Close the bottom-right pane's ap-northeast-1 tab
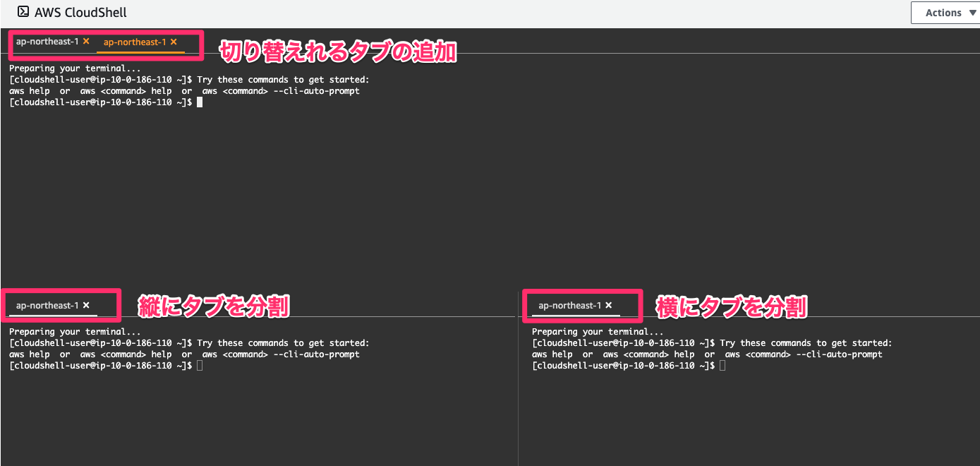This screenshot has width=980, height=466. [609, 306]
